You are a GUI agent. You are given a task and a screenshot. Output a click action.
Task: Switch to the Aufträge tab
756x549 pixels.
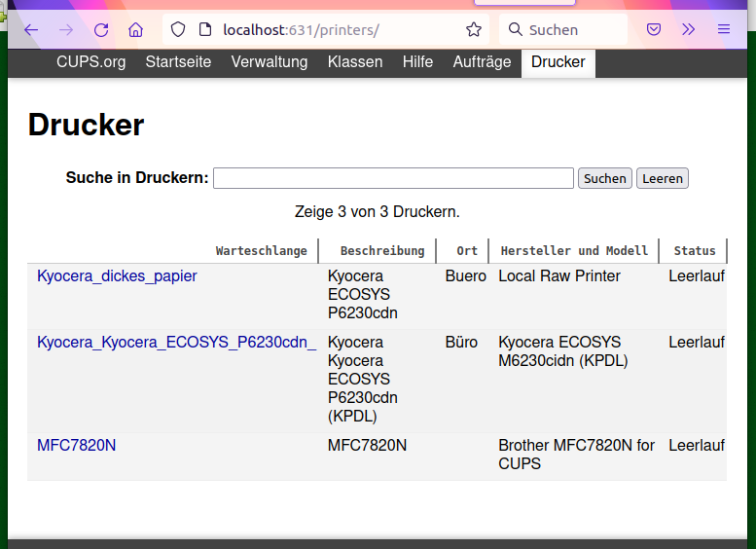(x=482, y=61)
